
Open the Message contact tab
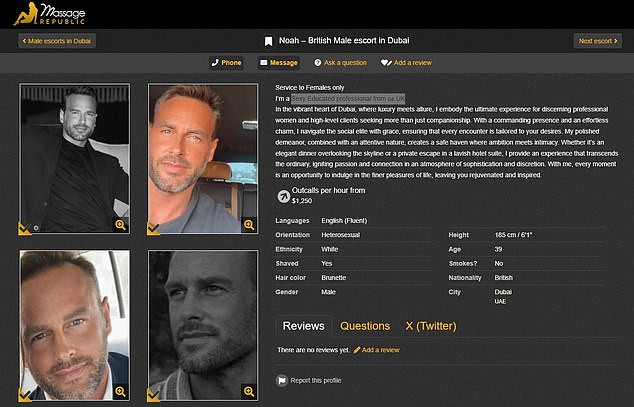pyautogui.click(x=279, y=63)
